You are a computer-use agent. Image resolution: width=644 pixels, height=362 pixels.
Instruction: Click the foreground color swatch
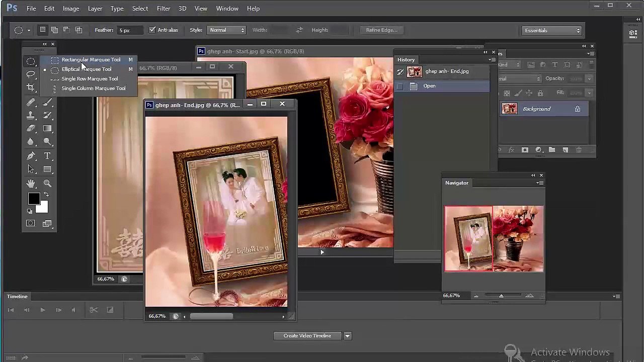point(34,199)
